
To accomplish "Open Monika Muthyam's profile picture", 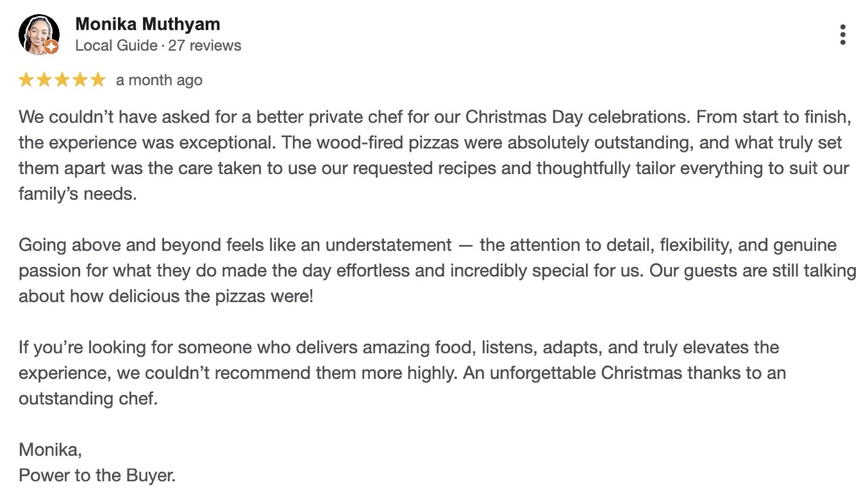I will (38, 34).
